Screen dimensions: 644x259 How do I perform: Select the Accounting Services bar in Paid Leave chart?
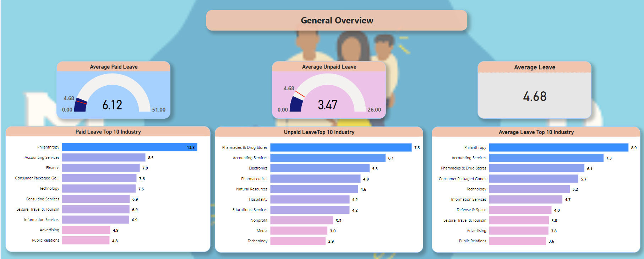click(x=104, y=157)
